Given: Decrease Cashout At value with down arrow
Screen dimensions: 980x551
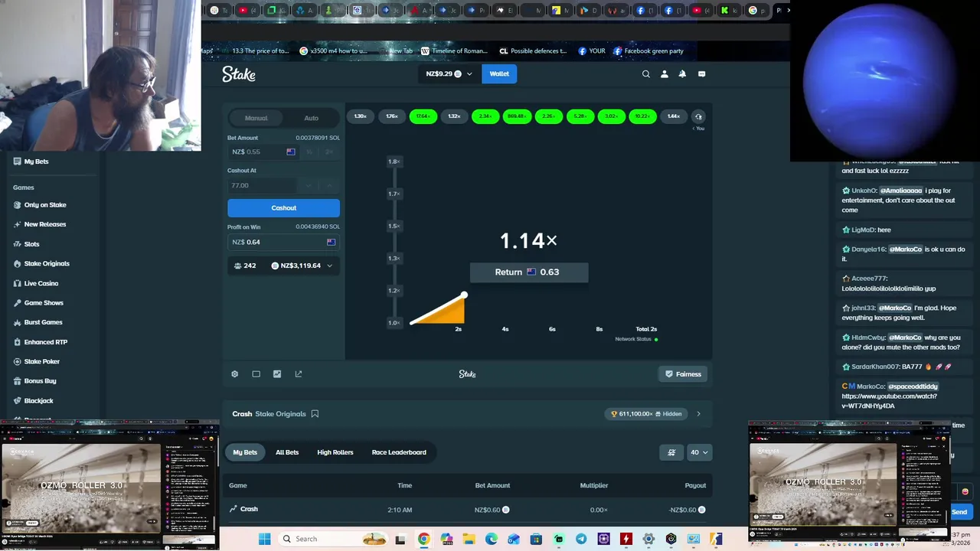Looking at the screenshot, I should [x=309, y=185].
